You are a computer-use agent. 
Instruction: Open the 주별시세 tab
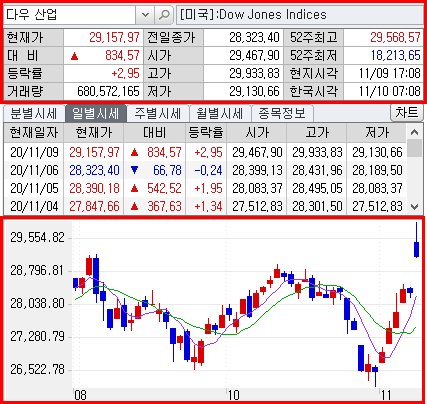(158, 114)
